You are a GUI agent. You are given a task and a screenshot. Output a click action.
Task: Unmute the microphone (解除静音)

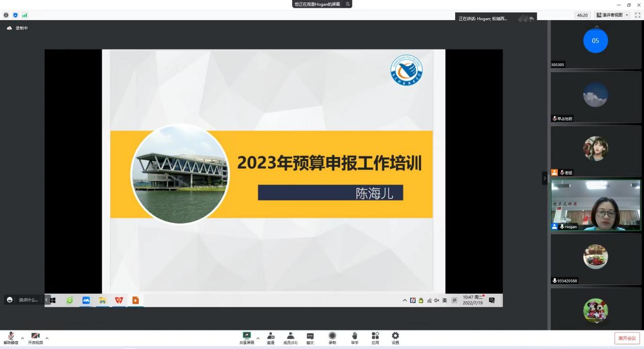point(10,337)
